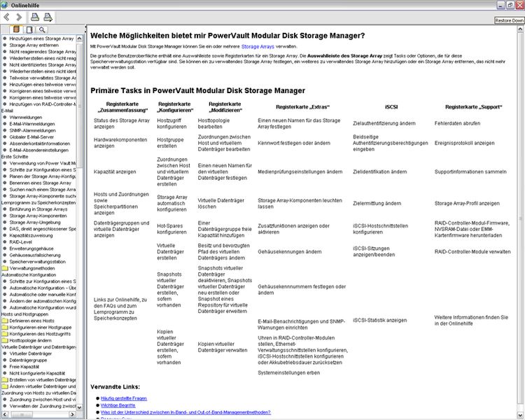Select Speicherverwaltungsstation topic

tap(37, 262)
